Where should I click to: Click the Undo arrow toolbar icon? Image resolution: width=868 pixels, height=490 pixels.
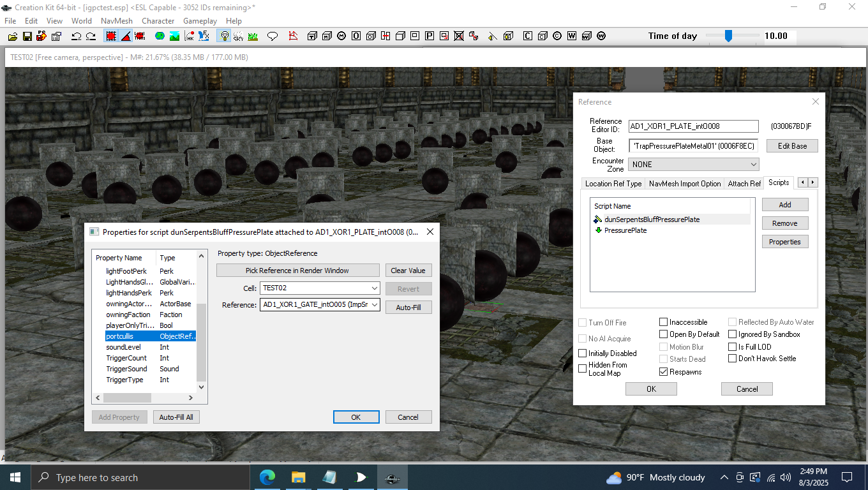click(76, 36)
